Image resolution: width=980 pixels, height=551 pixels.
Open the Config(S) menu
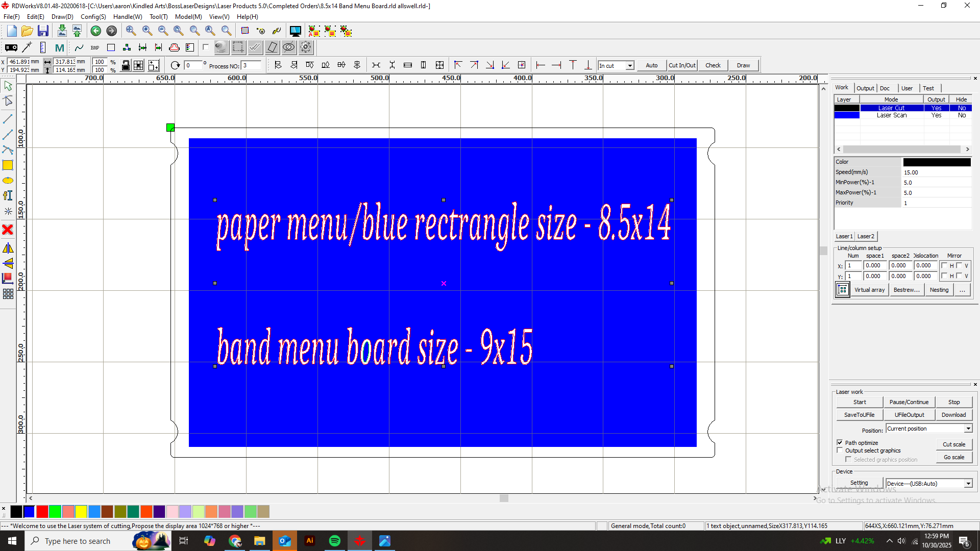[x=93, y=17]
